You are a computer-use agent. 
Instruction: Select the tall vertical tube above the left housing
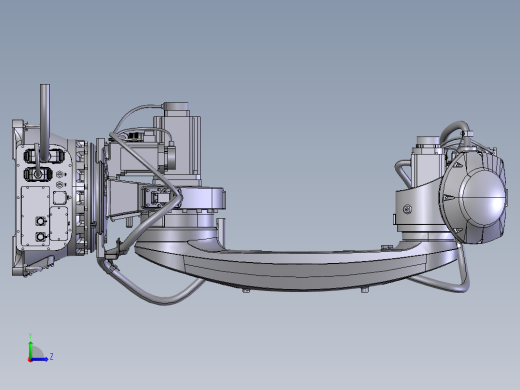pyautogui.click(x=45, y=122)
